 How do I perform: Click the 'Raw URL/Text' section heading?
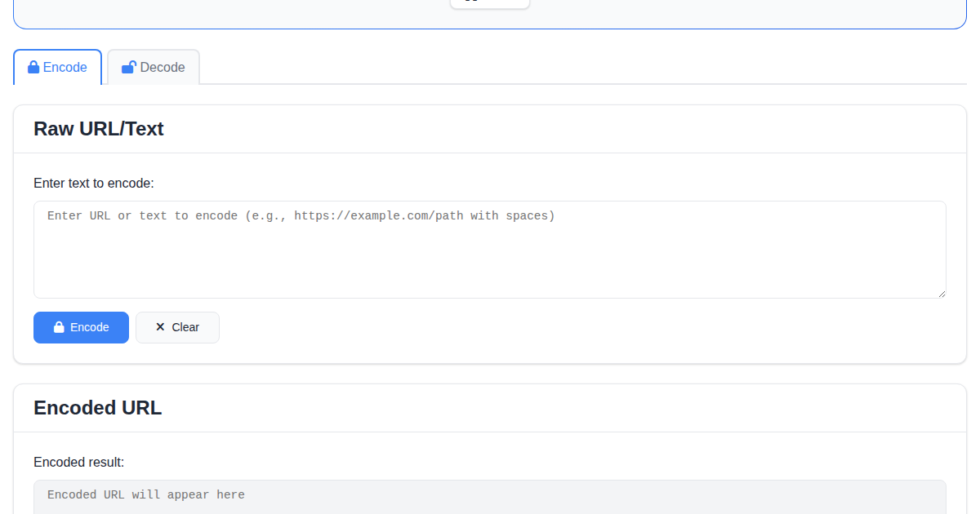[x=99, y=129]
